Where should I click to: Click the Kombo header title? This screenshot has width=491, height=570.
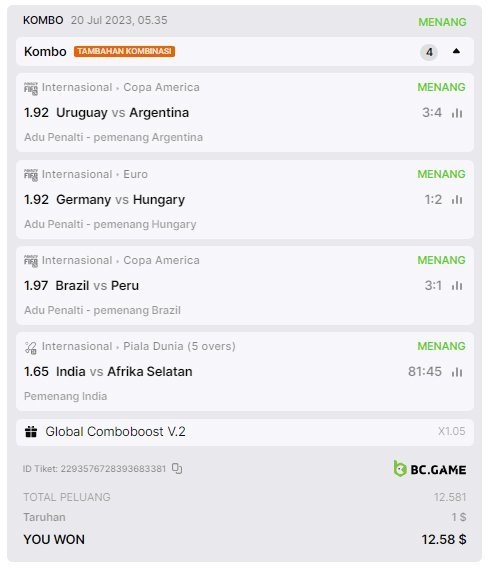click(x=45, y=51)
